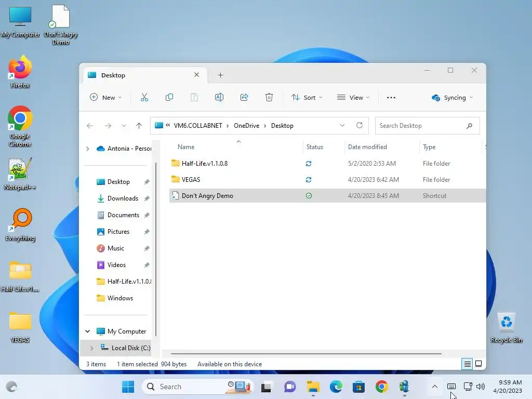
Task: Open Pictures in navigation pane
Action: click(x=117, y=232)
